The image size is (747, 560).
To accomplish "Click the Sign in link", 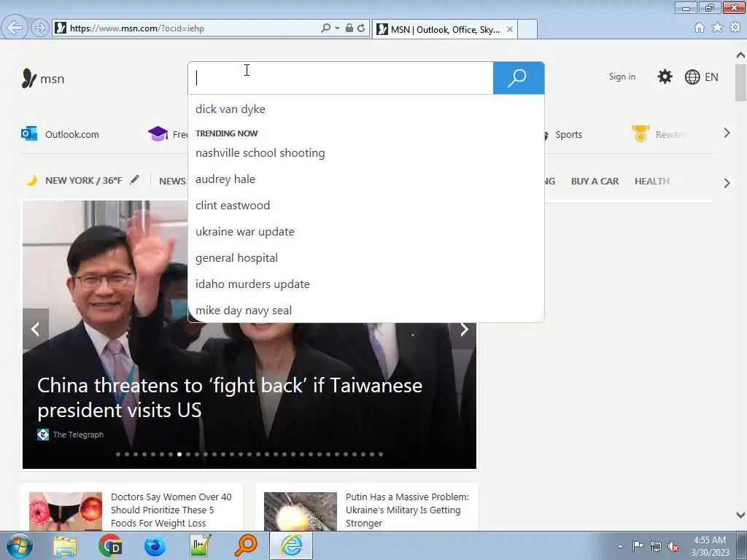I will pyautogui.click(x=622, y=76).
